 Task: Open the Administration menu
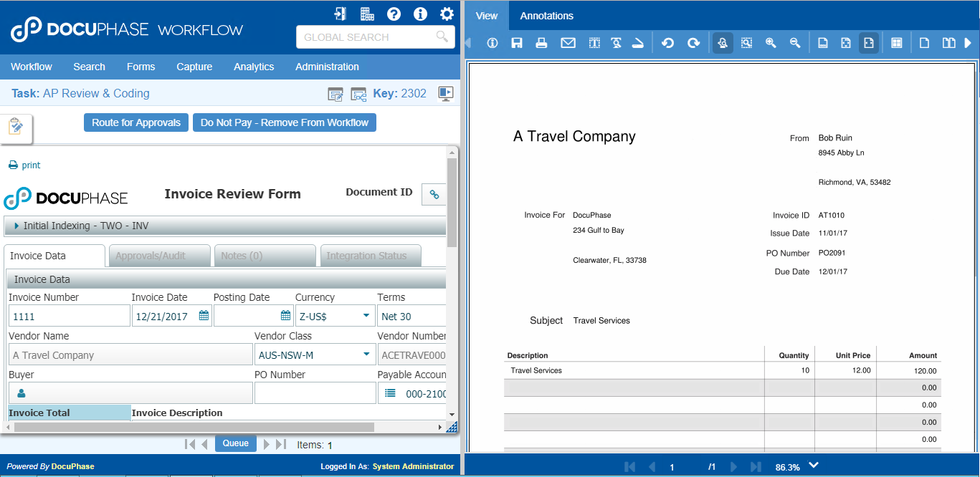(x=327, y=67)
